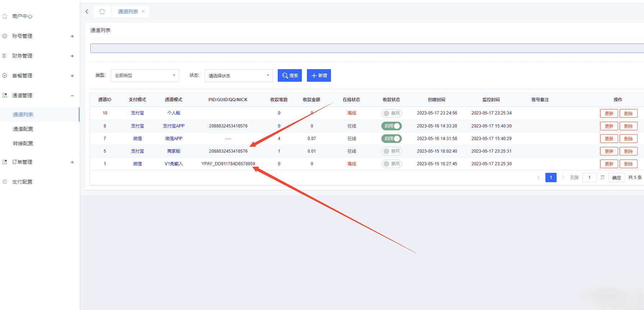Go to next page arrow in pagination

point(563,178)
